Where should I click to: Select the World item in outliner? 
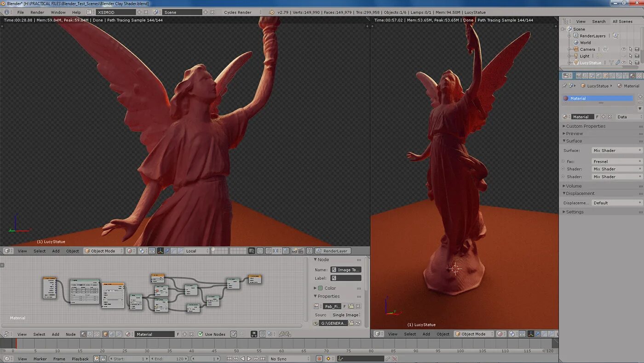click(585, 43)
